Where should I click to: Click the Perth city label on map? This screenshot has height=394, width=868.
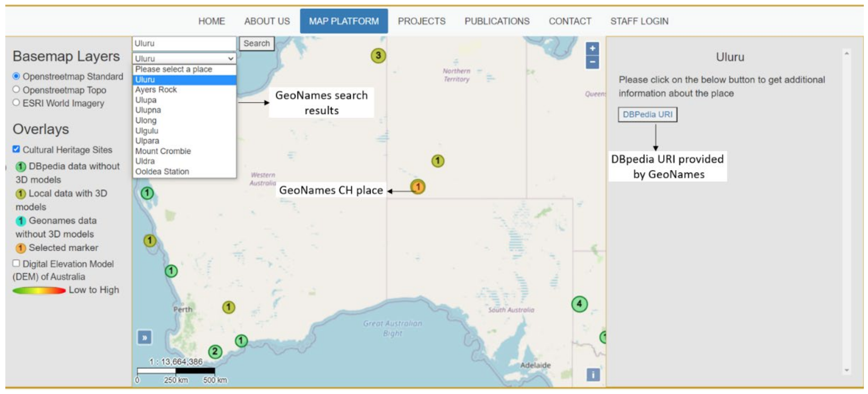(x=183, y=309)
